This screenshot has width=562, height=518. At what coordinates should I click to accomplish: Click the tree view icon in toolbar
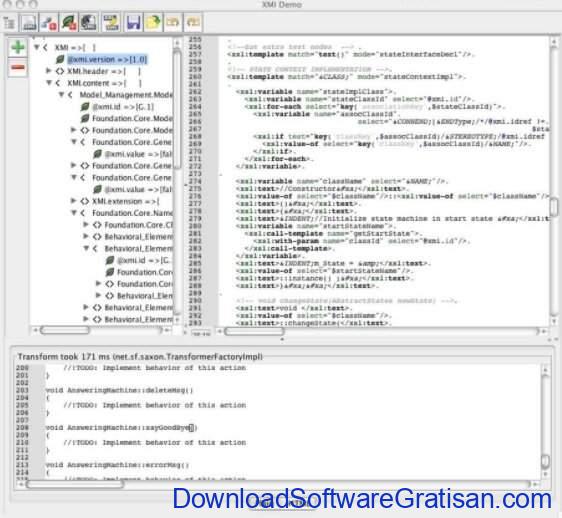(x=9, y=23)
